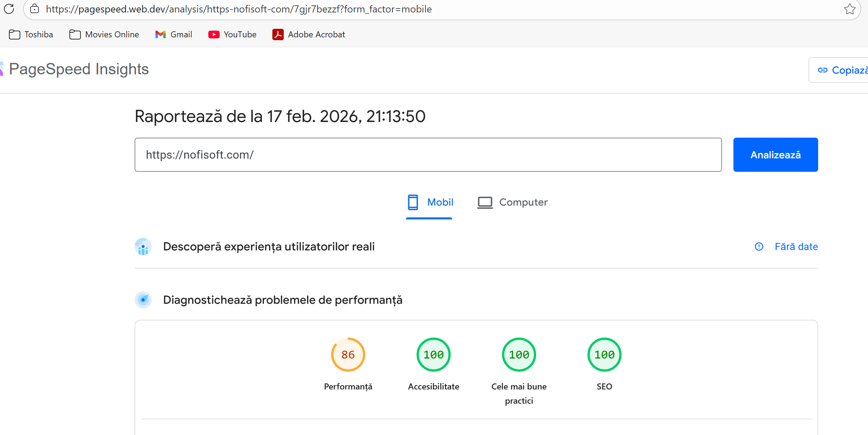
Task: Select the Mobil tab
Action: pyautogui.click(x=430, y=202)
